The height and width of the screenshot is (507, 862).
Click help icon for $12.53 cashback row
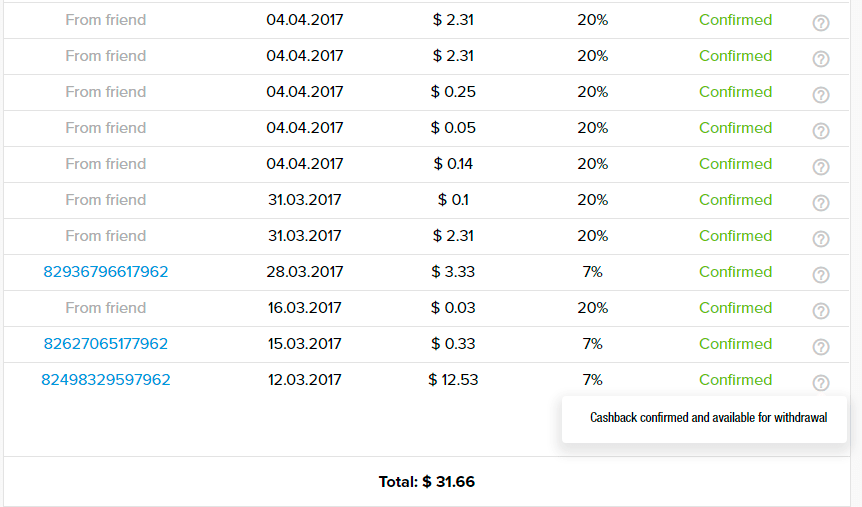pos(821,383)
